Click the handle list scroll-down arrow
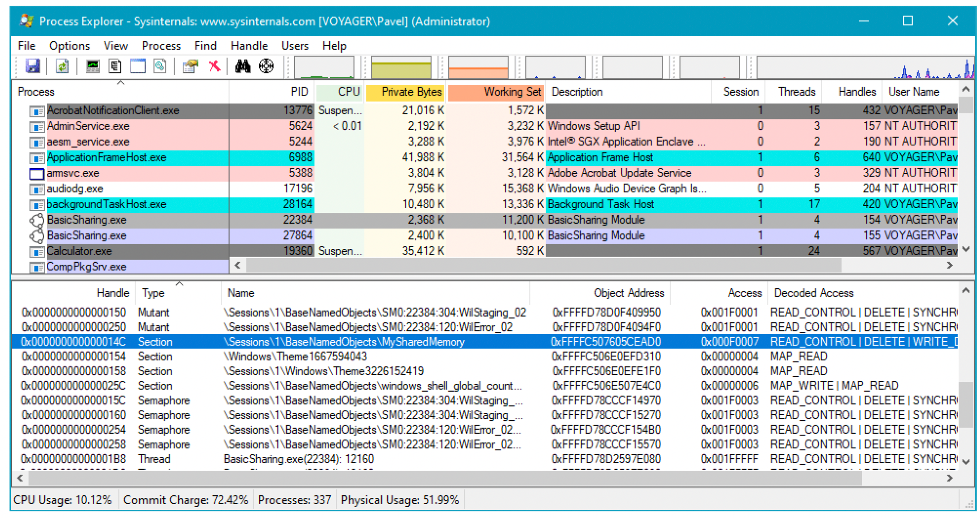Image resolution: width=980 pixels, height=518 pixels. (x=966, y=461)
